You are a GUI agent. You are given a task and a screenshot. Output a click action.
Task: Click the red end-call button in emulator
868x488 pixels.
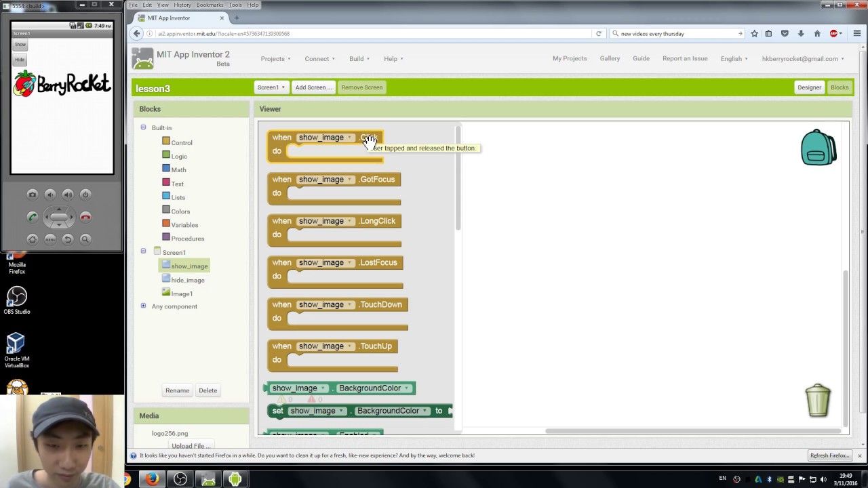85,217
